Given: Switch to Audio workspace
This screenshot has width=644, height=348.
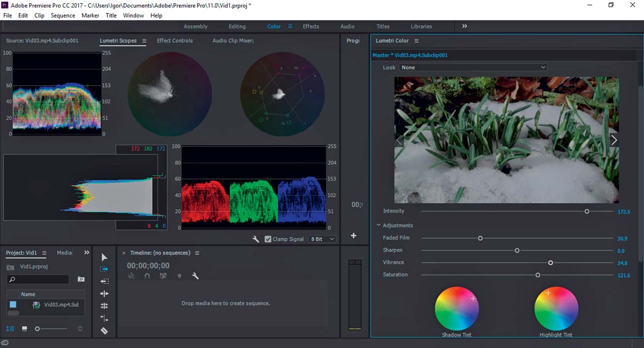Looking at the screenshot, I should [348, 26].
